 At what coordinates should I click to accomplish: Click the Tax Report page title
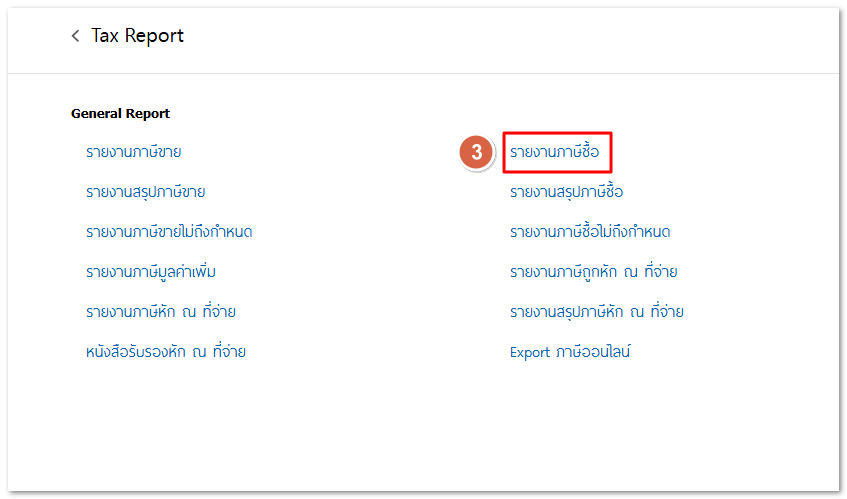click(138, 36)
